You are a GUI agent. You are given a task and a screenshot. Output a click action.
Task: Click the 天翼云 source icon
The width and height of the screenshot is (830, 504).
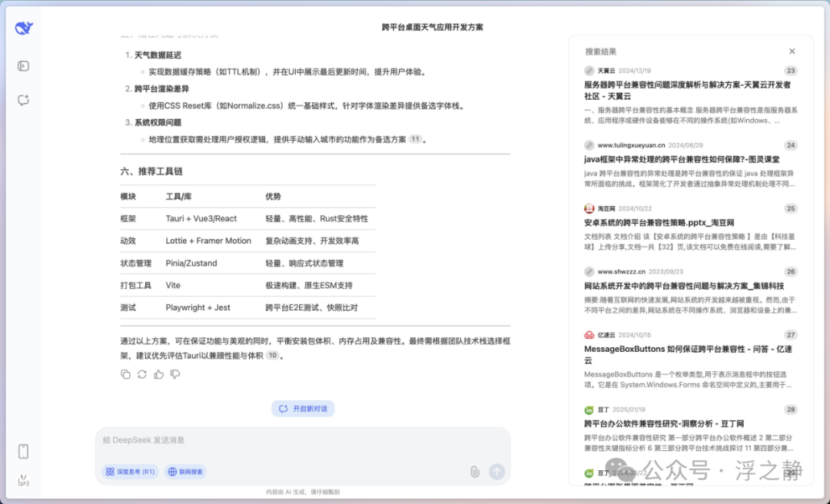[x=589, y=71]
